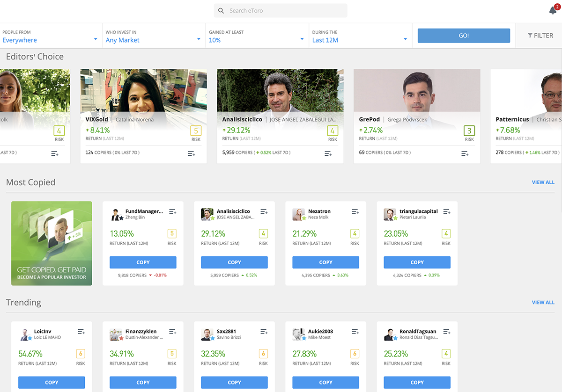This screenshot has height=392, width=562.
Task: Click Nezatron risk score 4 badge
Action: [355, 234]
